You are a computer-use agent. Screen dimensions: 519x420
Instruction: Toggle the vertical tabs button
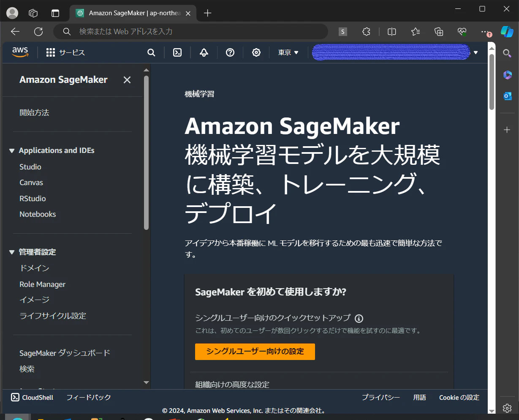[x=55, y=13]
